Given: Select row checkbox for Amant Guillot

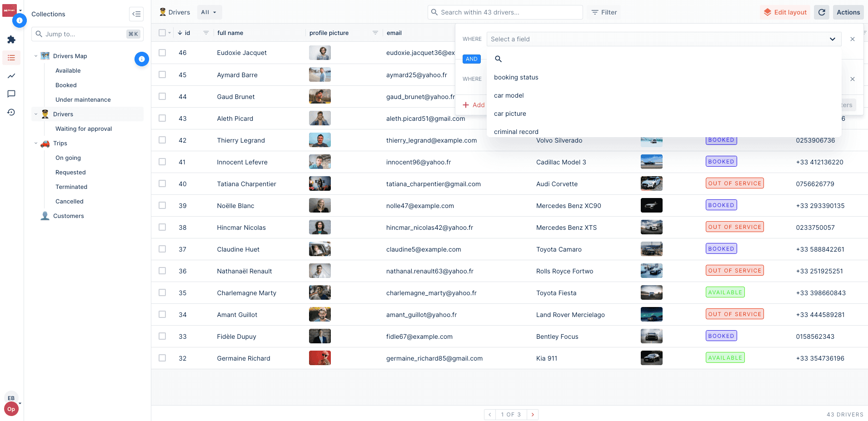Looking at the screenshot, I should pyautogui.click(x=162, y=314).
